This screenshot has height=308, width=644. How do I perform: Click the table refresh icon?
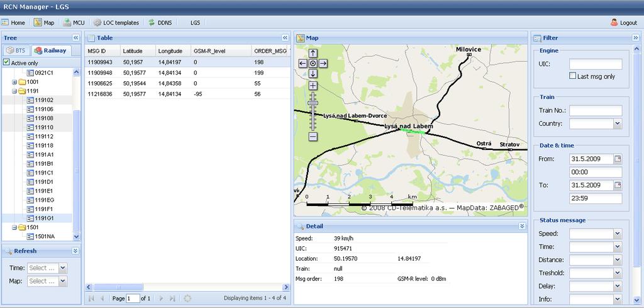187,298
